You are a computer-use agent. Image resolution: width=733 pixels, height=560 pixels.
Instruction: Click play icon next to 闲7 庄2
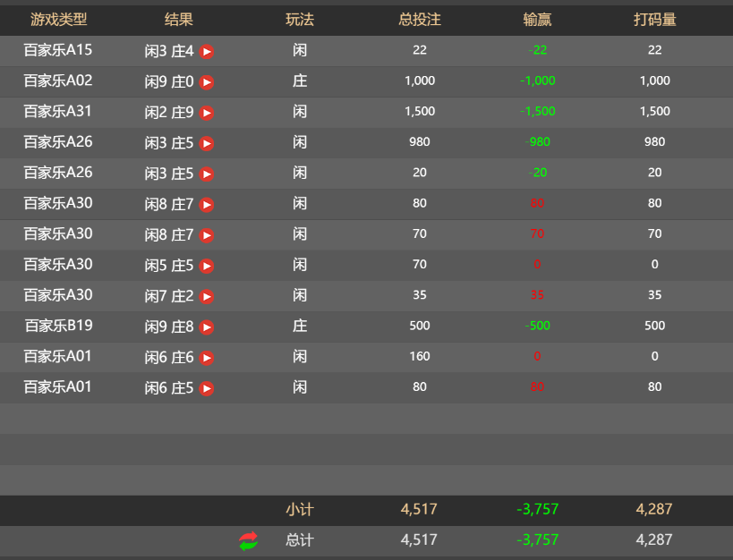[207, 296]
